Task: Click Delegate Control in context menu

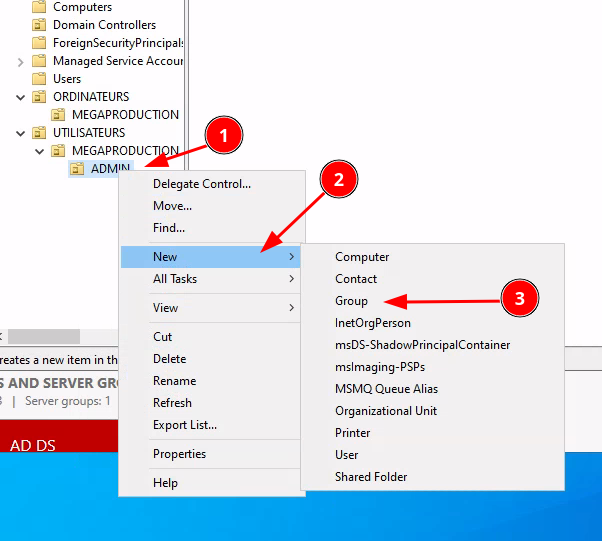Action: coord(201,184)
